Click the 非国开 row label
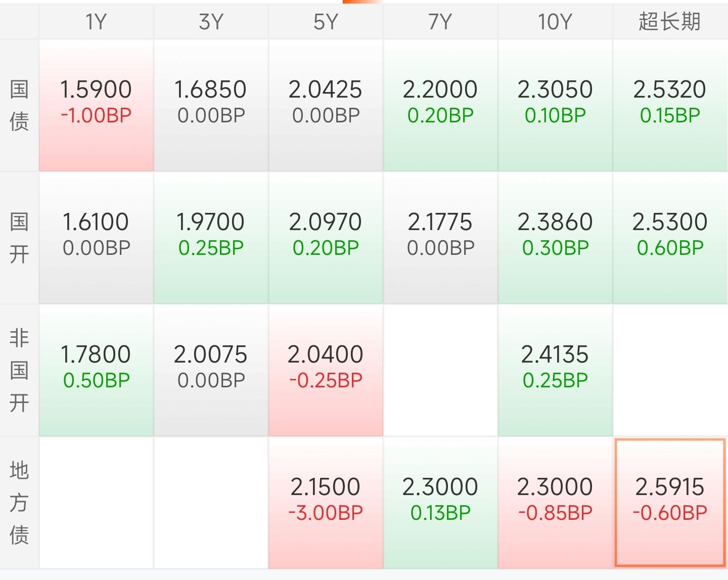728x580 pixels. pyautogui.click(x=19, y=370)
